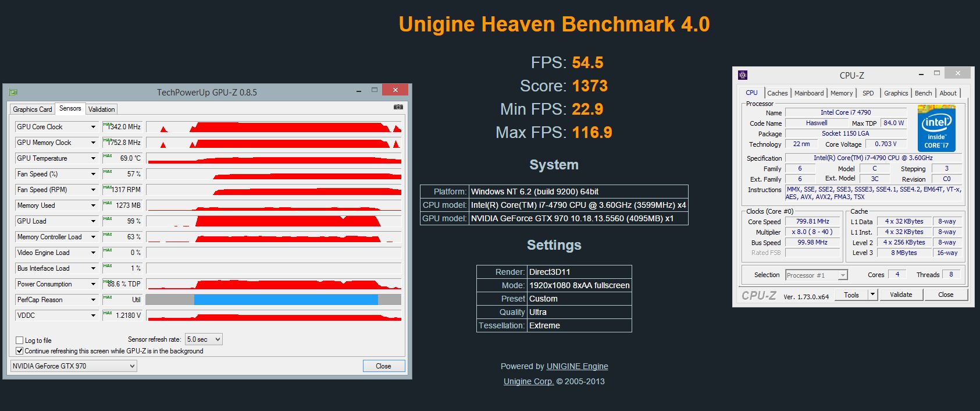
Task: Open GPU Load sensor dropdown
Action: click(x=93, y=221)
